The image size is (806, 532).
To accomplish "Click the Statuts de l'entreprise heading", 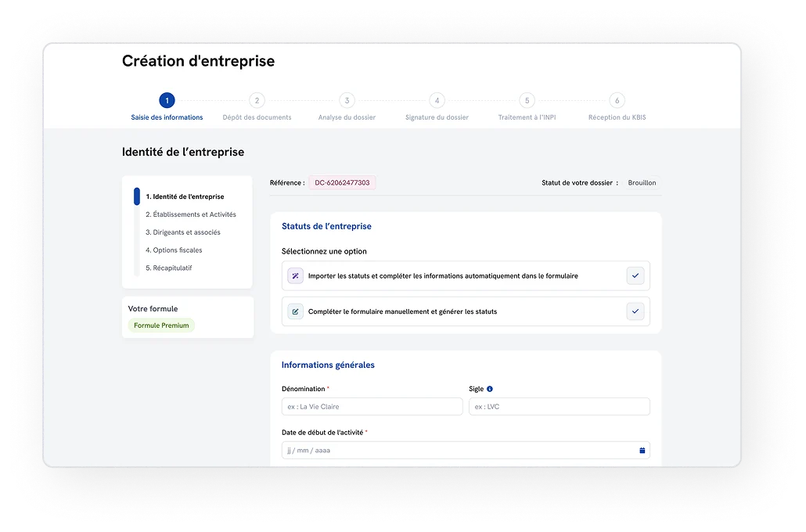I will [x=326, y=226].
